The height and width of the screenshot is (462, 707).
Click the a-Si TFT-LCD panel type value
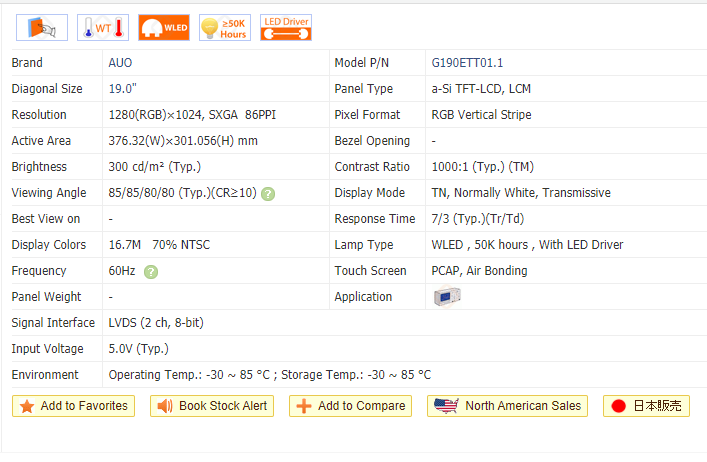[481, 89]
